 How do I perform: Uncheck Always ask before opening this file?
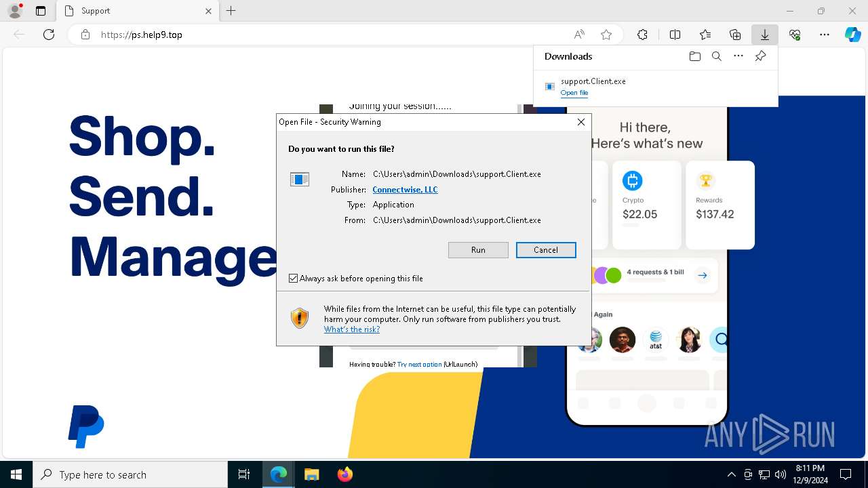pyautogui.click(x=293, y=279)
